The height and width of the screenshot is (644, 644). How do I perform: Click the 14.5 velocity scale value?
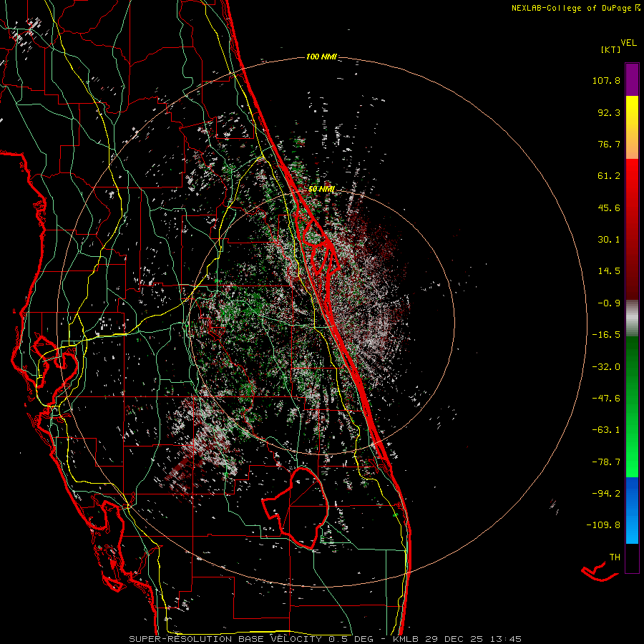[609, 271]
